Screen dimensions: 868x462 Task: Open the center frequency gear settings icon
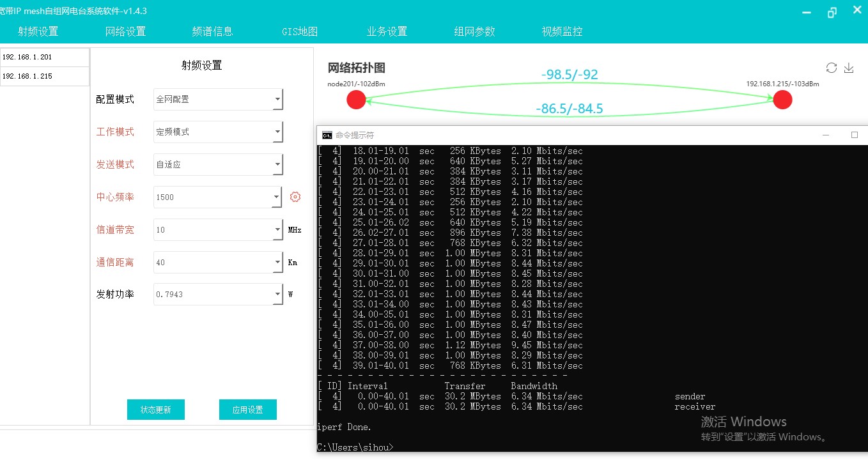(x=295, y=197)
